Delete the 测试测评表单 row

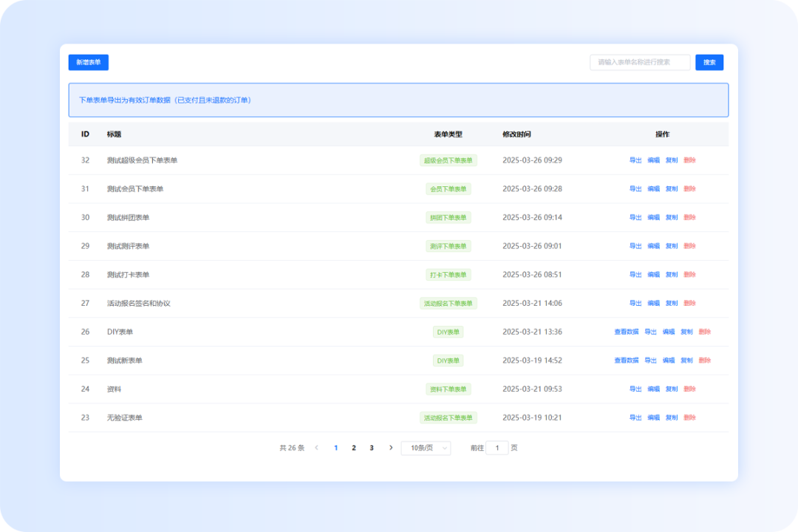pyautogui.click(x=689, y=246)
